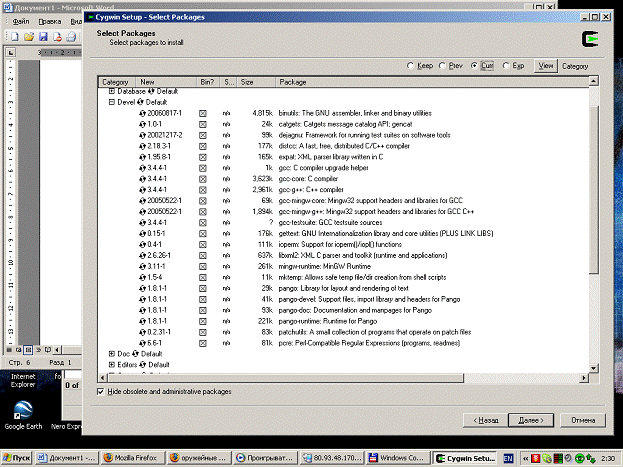This screenshot has height=467, width=623.
Task: Select the Exp radio button
Action: (506, 66)
